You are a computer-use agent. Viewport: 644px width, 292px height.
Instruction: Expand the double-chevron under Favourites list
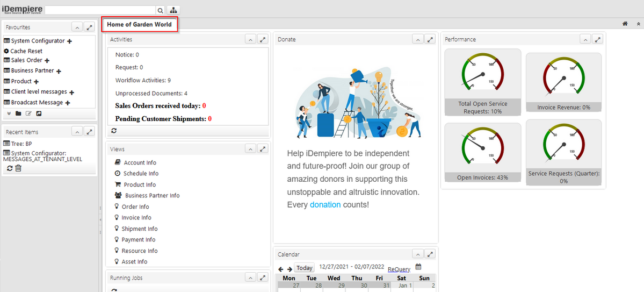[x=9, y=113]
